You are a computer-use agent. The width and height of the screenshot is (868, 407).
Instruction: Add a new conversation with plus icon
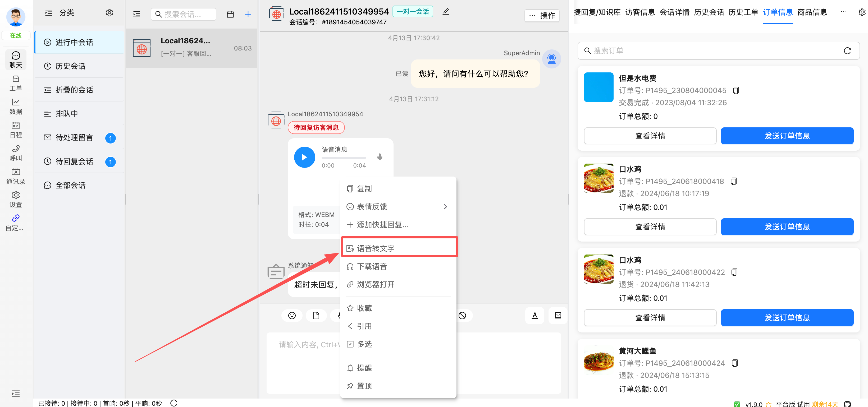[x=248, y=14]
